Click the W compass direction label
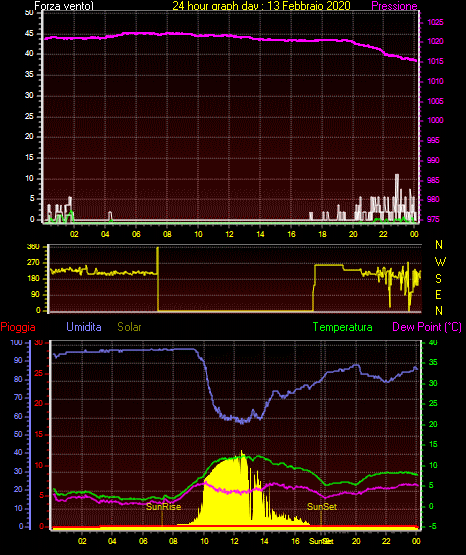This screenshot has height=555, width=466. [440, 262]
